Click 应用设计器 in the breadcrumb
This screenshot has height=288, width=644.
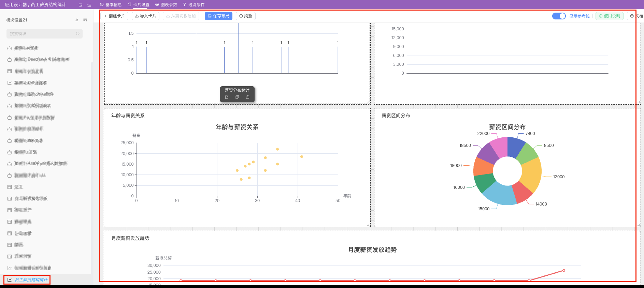click(16, 5)
